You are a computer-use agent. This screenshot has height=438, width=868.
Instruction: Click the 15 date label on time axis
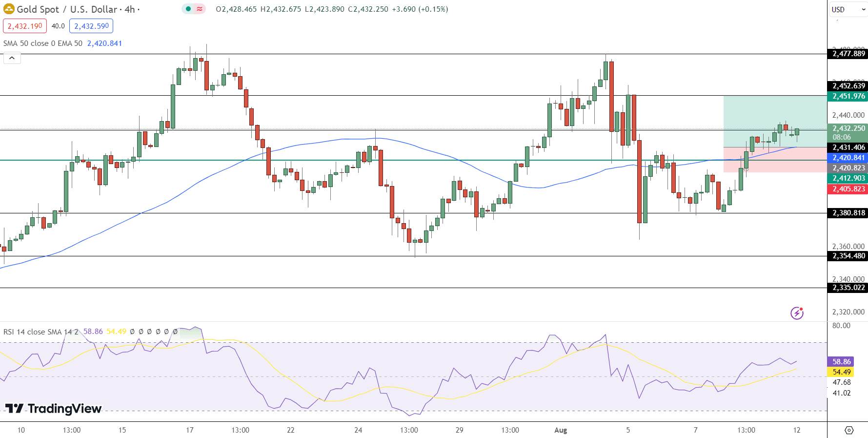(x=122, y=430)
